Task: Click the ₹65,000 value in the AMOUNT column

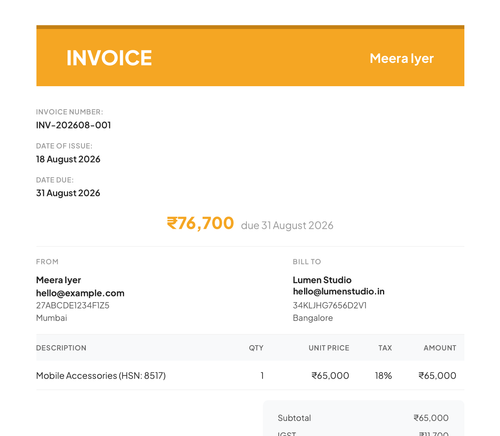Action: [437, 376]
